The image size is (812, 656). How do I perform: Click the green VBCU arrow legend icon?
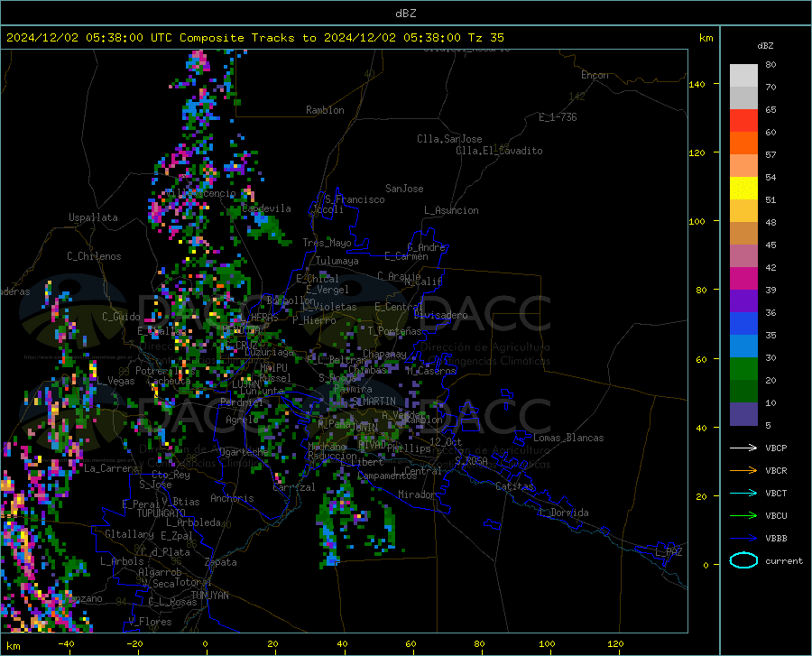pos(743,515)
